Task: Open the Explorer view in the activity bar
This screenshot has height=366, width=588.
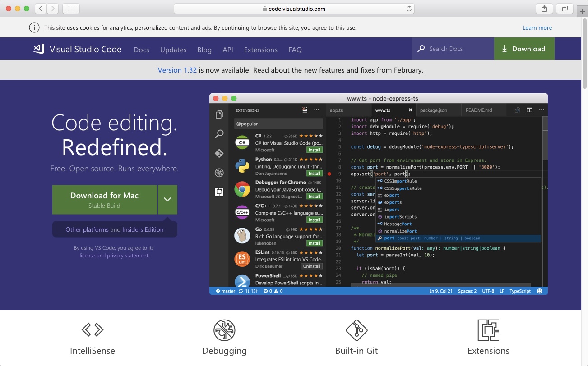Action: pyautogui.click(x=219, y=114)
